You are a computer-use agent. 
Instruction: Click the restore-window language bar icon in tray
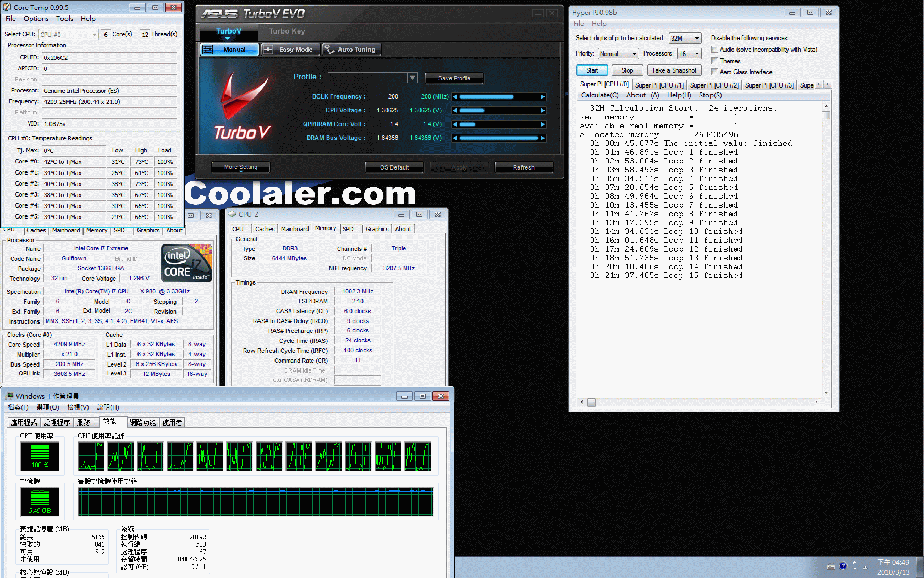(x=855, y=563)
